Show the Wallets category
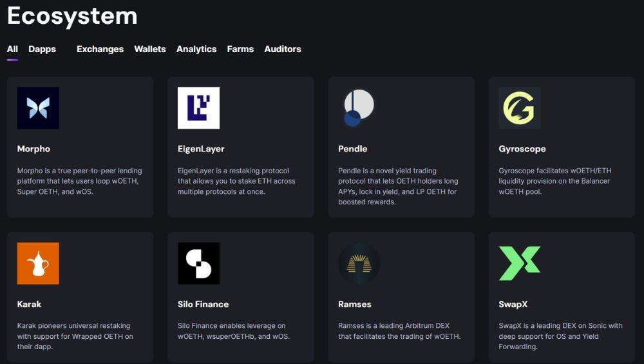 point(149,49)
